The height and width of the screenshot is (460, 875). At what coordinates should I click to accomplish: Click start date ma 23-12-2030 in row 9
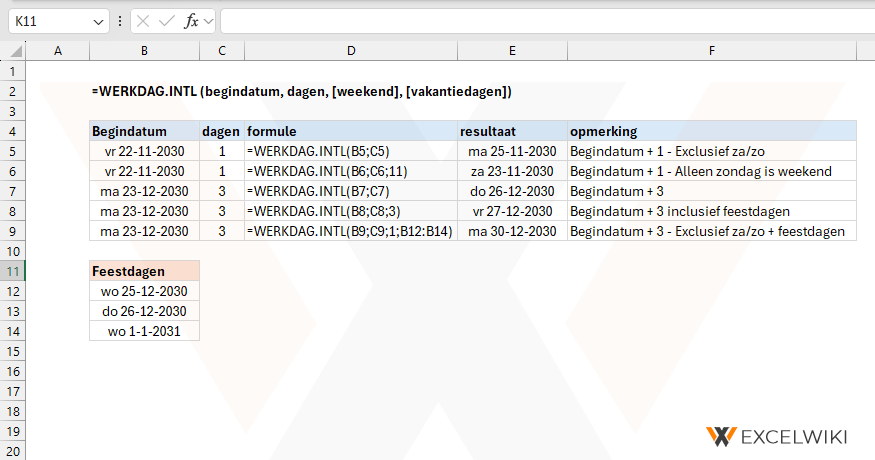[x=145, y=231]
